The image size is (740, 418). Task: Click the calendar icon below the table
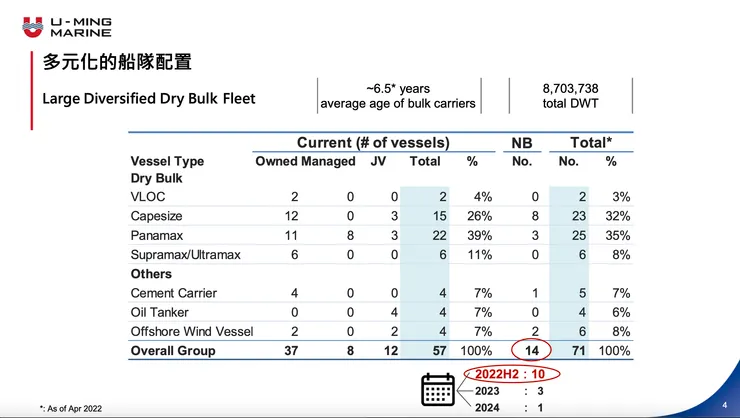point(439,392)
